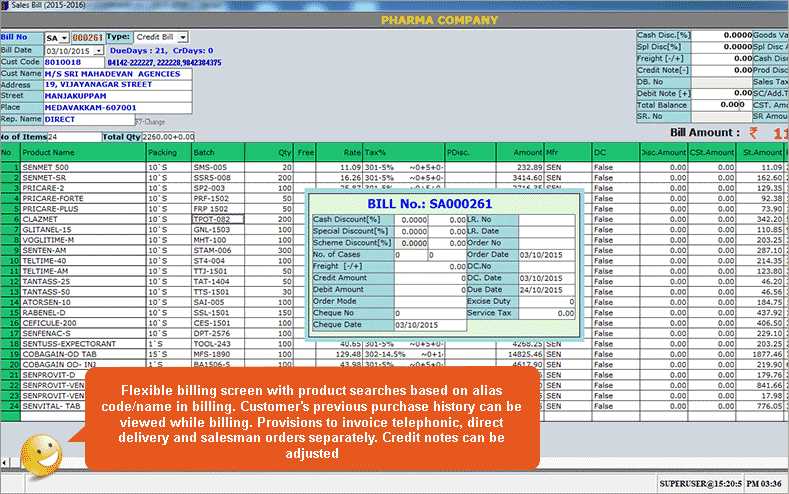Click the popup Debit Amount field
The height and width of the screenshot is (494, 789).
[431, 290]
